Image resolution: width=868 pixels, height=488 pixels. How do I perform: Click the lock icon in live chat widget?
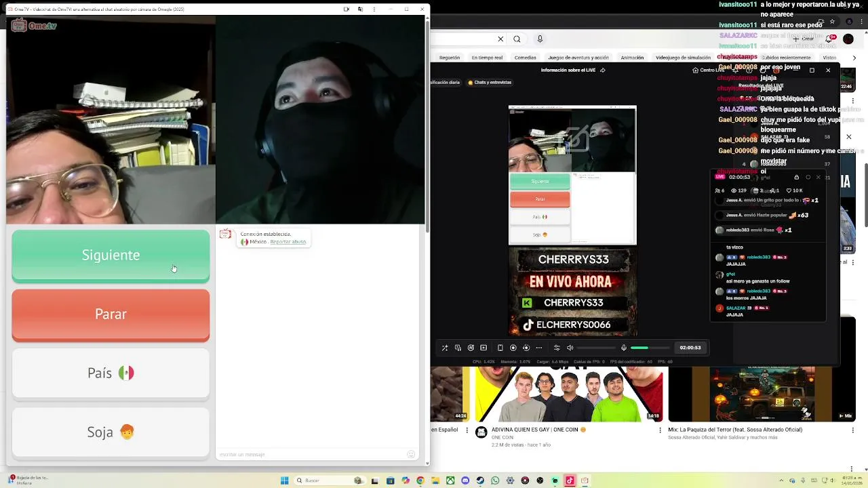(797, 177)
